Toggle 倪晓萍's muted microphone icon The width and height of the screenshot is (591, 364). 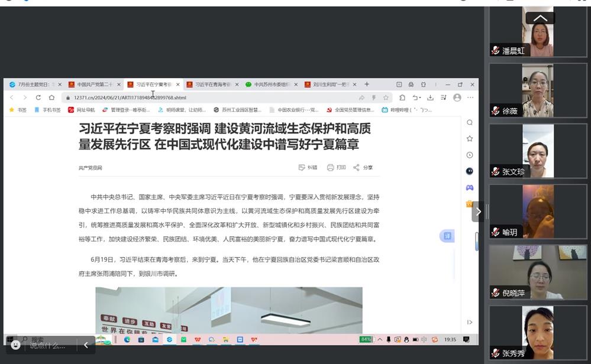click(x=495, y=292)
